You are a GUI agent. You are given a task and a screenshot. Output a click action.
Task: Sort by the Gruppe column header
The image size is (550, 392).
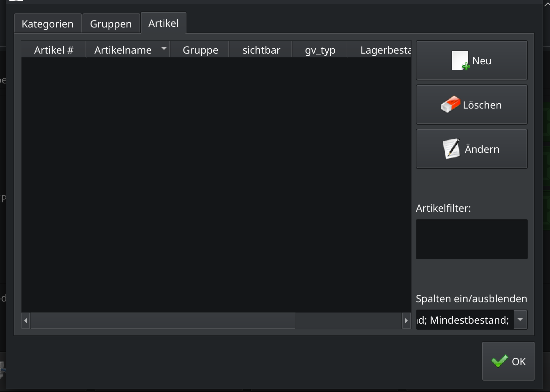200,50
